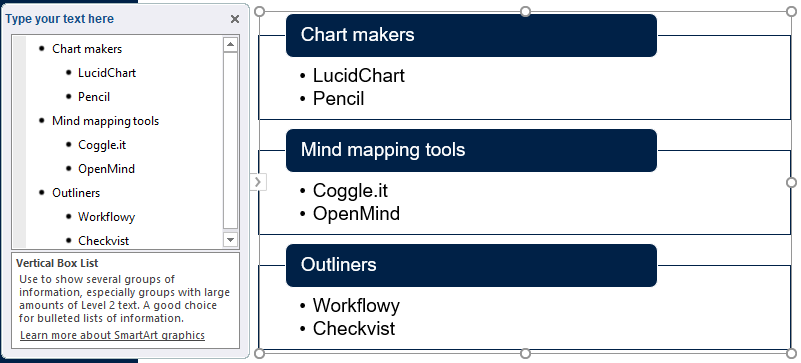Click bottom-right sizing handle of SmartArt
The height and width of the screenshot is (363, 801).
(x=791, y=353)
